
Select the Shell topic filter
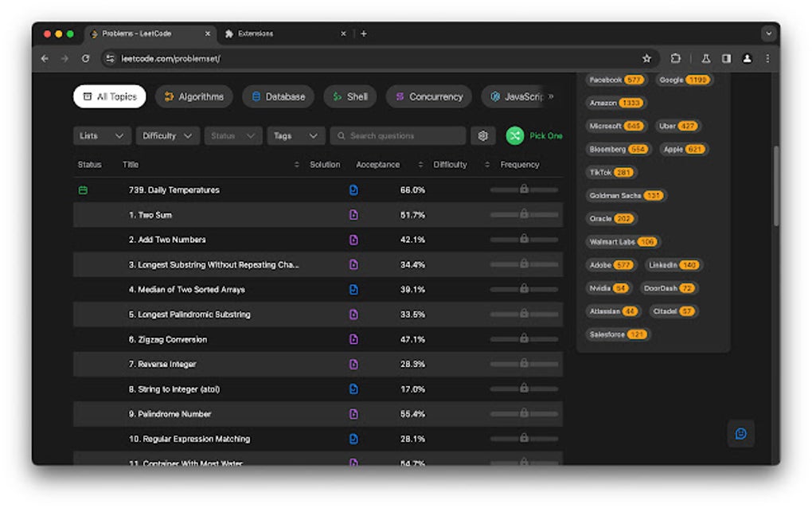(x=349, y=96)
